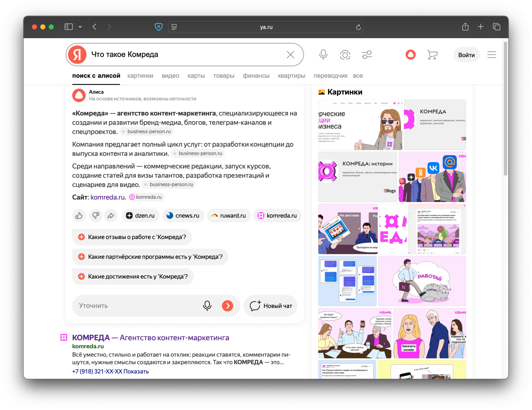
Task: Click the thumbs up like icon
Action: click(x=79, y=216)
